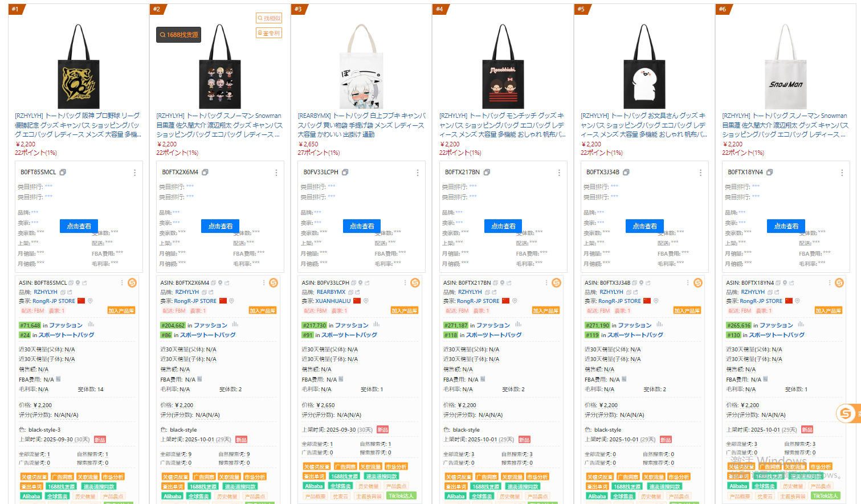The height and width of the screenshot is (504, 861).
Task: Click the 点击查看 button on product #4
Action: [x=504, y=226]
